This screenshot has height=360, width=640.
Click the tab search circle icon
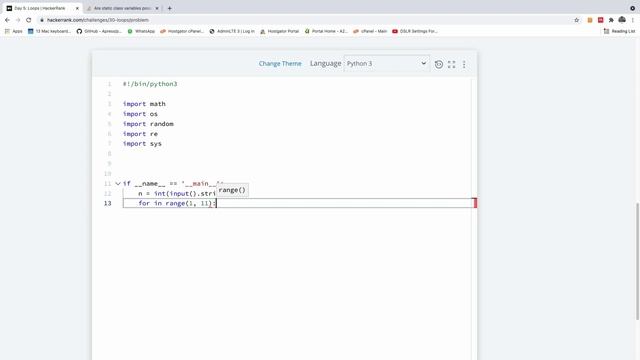point(633,8)
